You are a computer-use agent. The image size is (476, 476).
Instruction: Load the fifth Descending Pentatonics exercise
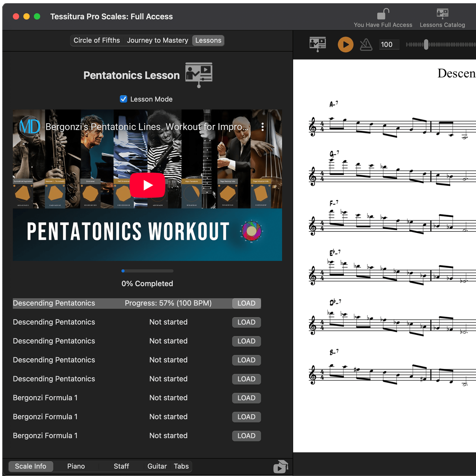pos(246,379)
